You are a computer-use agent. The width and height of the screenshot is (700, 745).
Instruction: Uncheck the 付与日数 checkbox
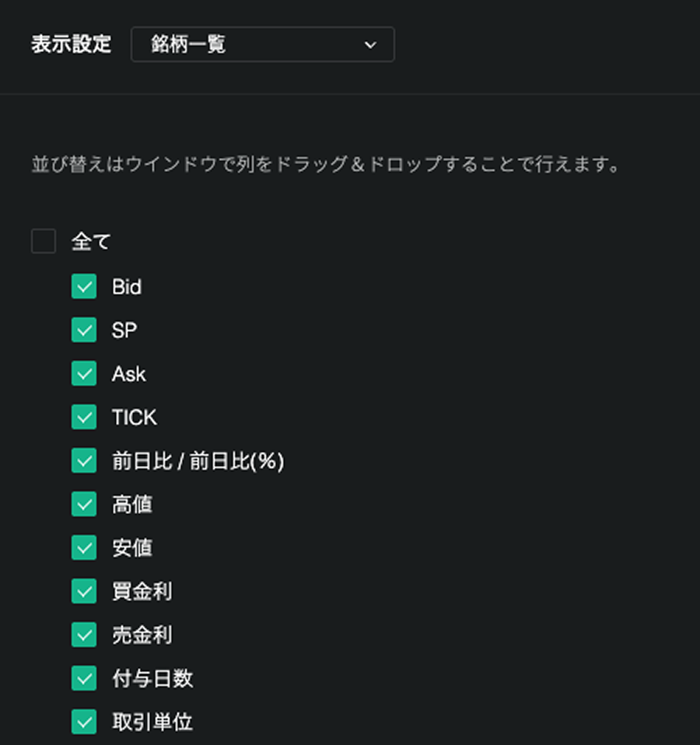[x=84, y=679]
